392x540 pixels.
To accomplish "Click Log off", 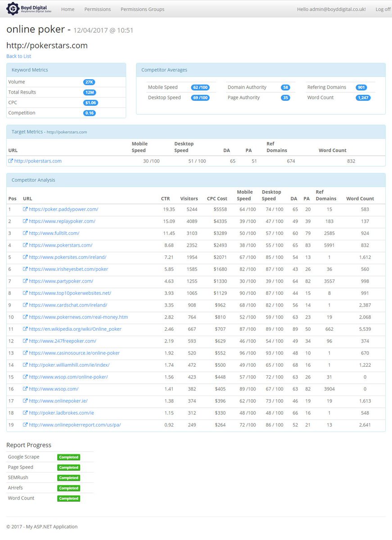I will point(383,9).
